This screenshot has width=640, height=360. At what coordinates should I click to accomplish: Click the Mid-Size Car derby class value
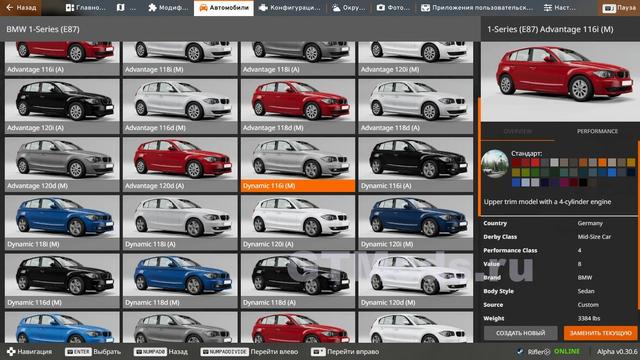click(x=594, y=237)
